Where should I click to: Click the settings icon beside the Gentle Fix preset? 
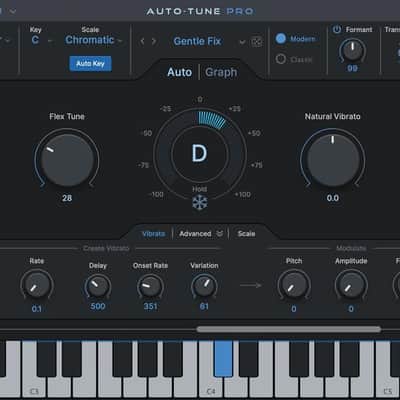coord(256,42)
